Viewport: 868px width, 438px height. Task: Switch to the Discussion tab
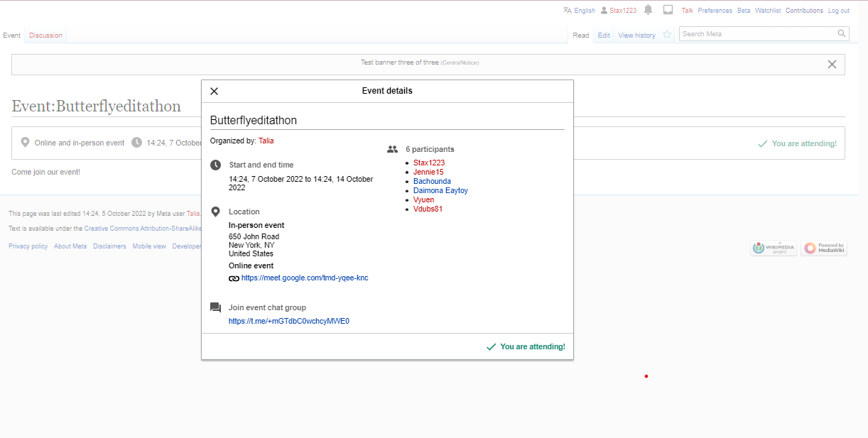tap(45, 35)
